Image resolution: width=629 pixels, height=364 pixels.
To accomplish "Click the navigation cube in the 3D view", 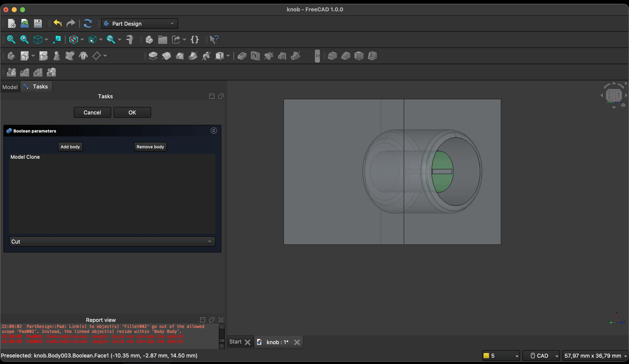I will click(x=614, y=95).
